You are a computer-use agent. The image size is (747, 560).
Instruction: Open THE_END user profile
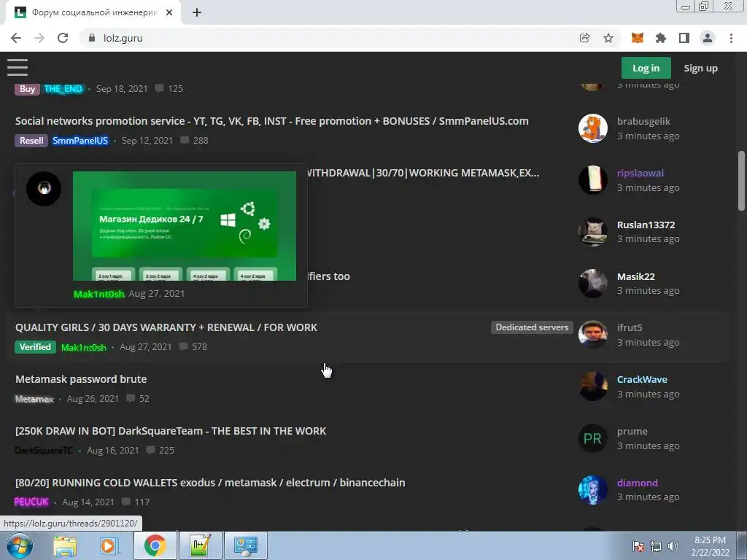coord(63,89)
